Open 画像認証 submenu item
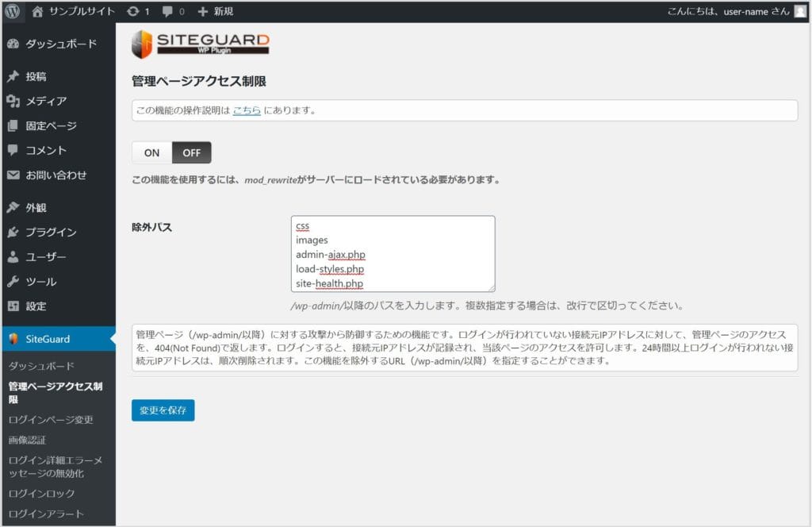Viewport: 812px width, 527px height. 27,440
